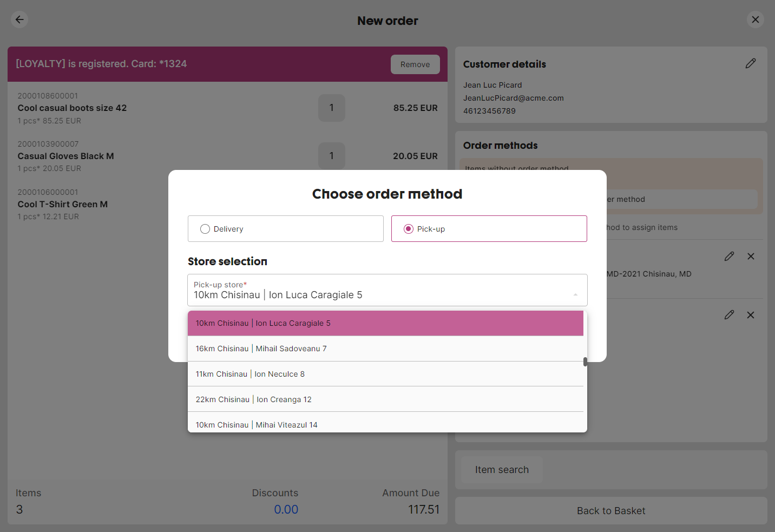
Task: Click the back arrow icon
Action: pyautogui.click(x=19, y=20)
